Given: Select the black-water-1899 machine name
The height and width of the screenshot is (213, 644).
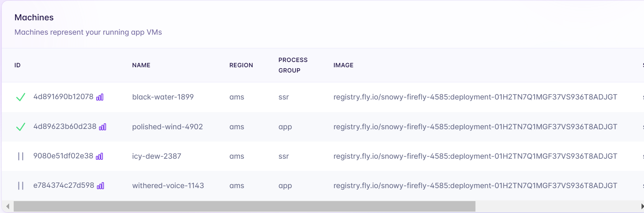Looking at the screenshot, I should pyautogui.click(x=163, y=97).
